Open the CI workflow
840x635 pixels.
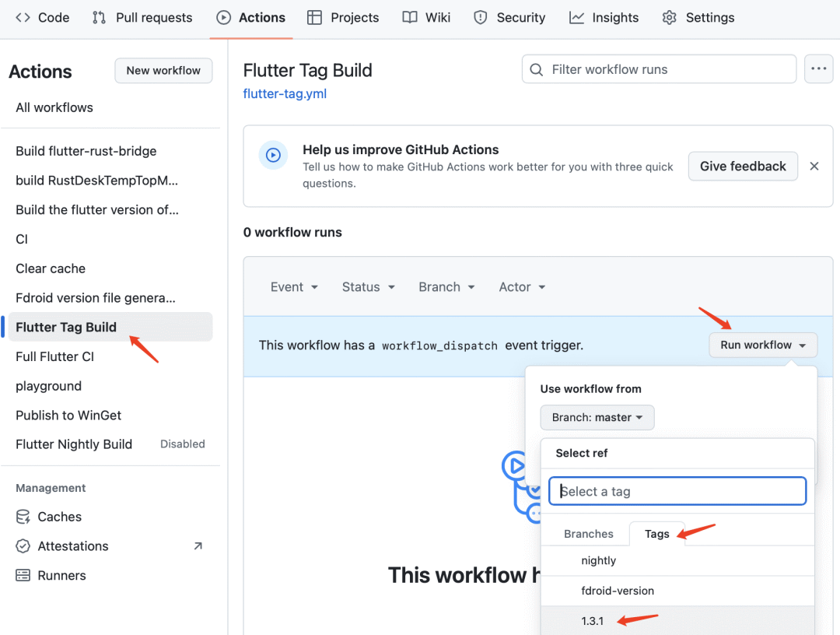(110, 239)
